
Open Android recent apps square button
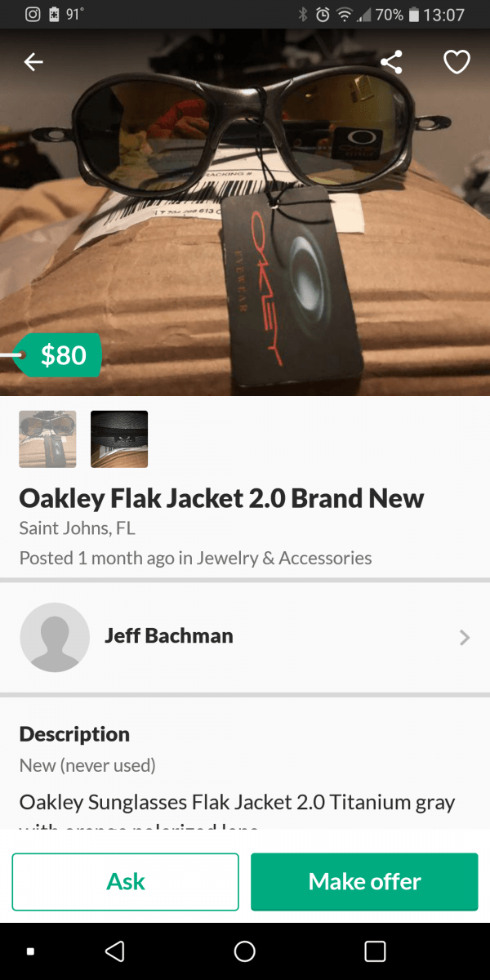click(x=375, y=951)
